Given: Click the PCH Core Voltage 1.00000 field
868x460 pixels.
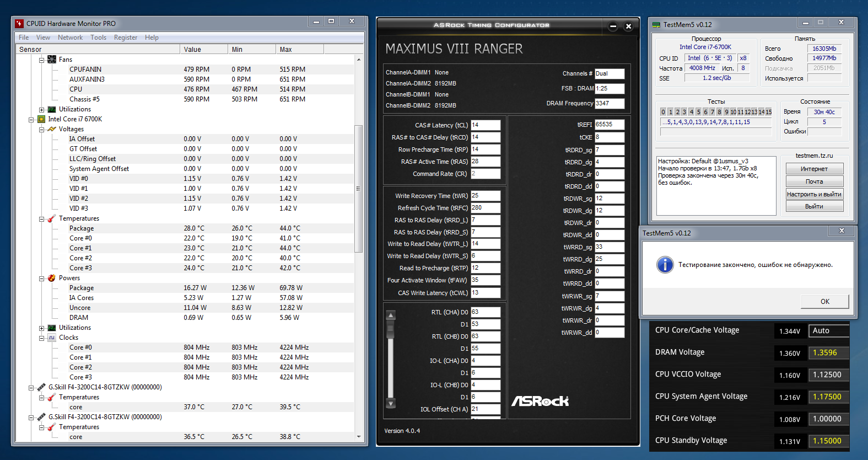Looking at the screenshot, I should click(x=828, y=419).
